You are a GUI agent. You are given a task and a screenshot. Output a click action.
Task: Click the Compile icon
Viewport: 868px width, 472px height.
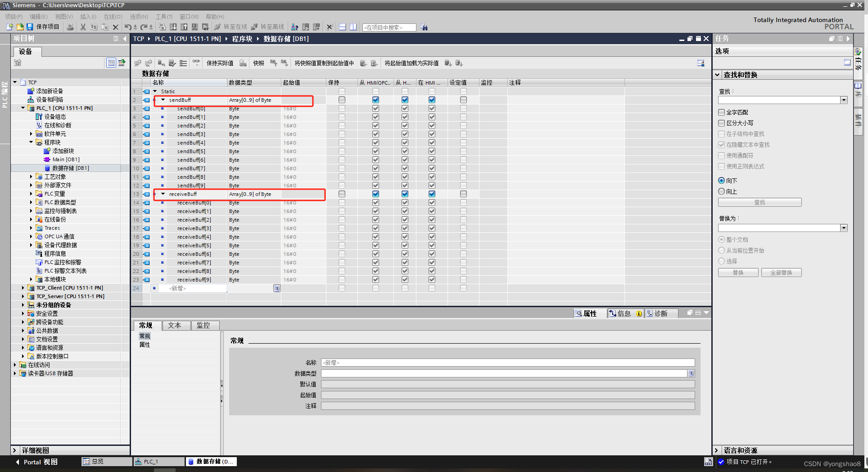(162, 27)
